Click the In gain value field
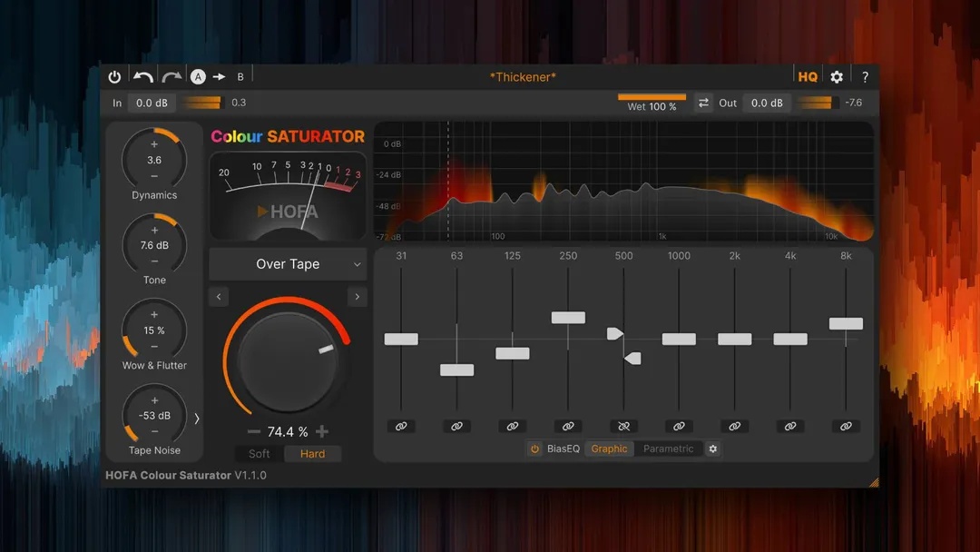The height and width of the screenshot is (552, 980). (152, 103)
